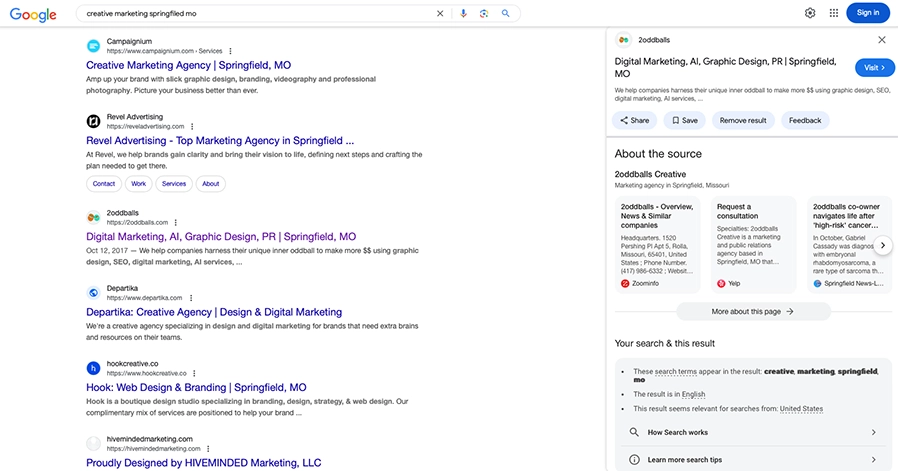Screen dimensions: 898x471
Task: Expand Learn more search tips row
Action: coord(753,460)
